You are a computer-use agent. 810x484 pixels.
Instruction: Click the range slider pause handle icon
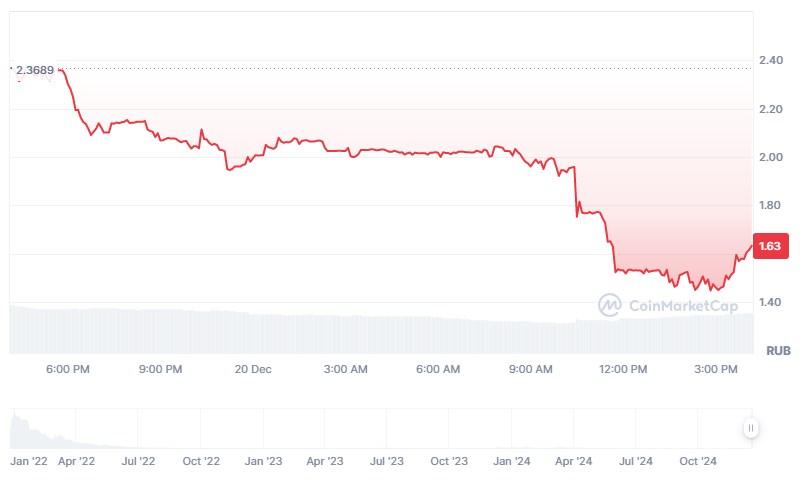pos(751,428)
